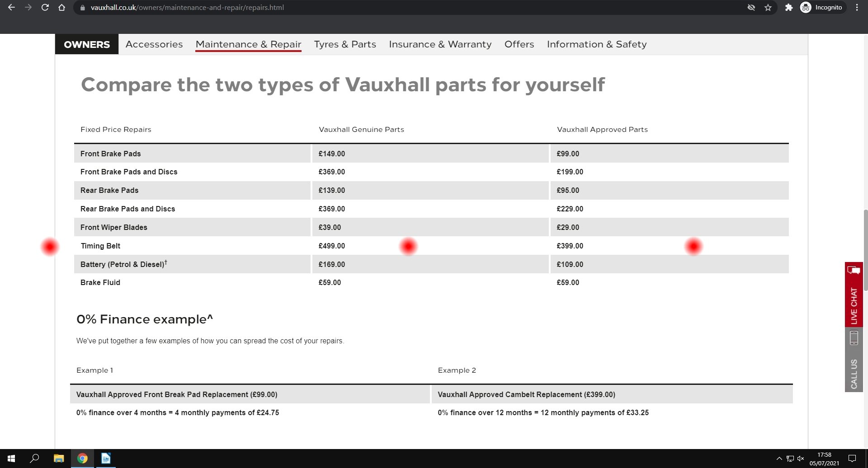The height and width of the screenshot is (468, 868).
Task: Open Windows taskbar search
Action: pos(34,459)
